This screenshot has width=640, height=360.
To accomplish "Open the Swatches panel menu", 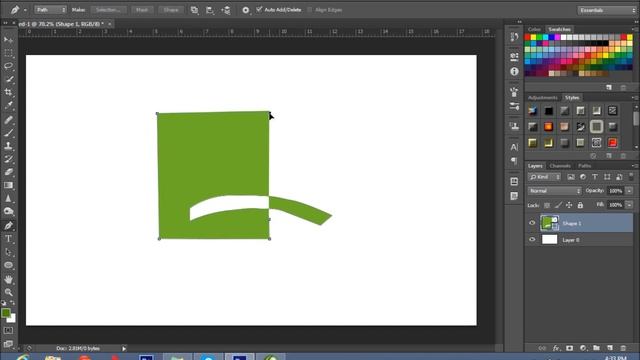I will [634, 29].
